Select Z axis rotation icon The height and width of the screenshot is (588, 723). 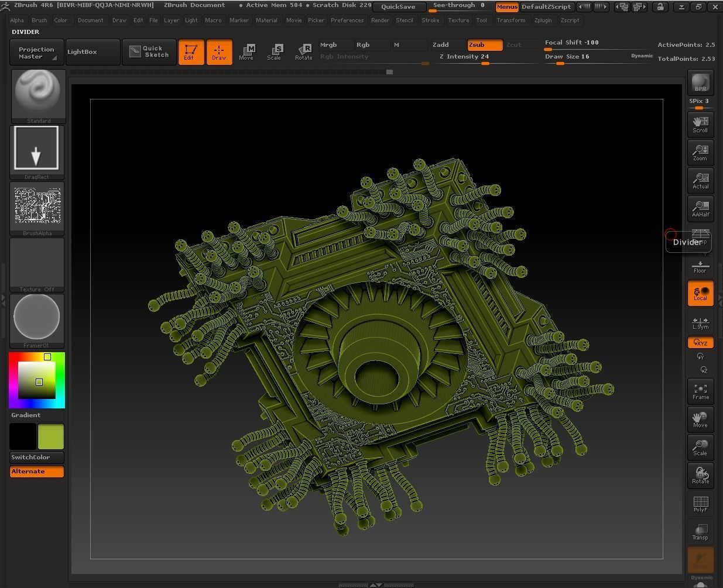pos(703,370)
